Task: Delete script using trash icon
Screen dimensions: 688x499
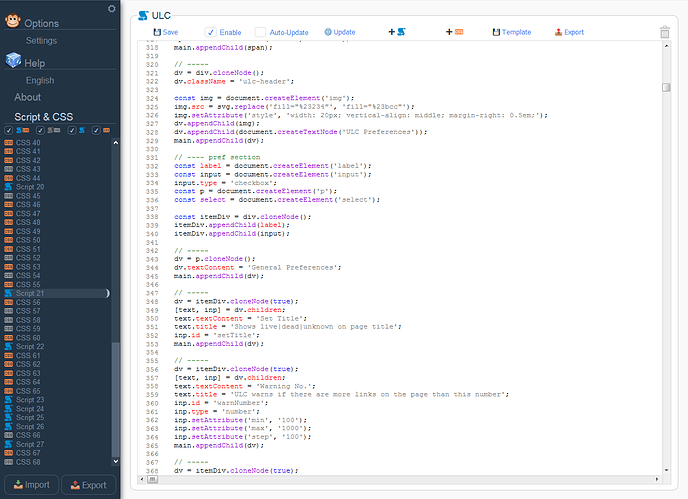Action: point(665,32)
